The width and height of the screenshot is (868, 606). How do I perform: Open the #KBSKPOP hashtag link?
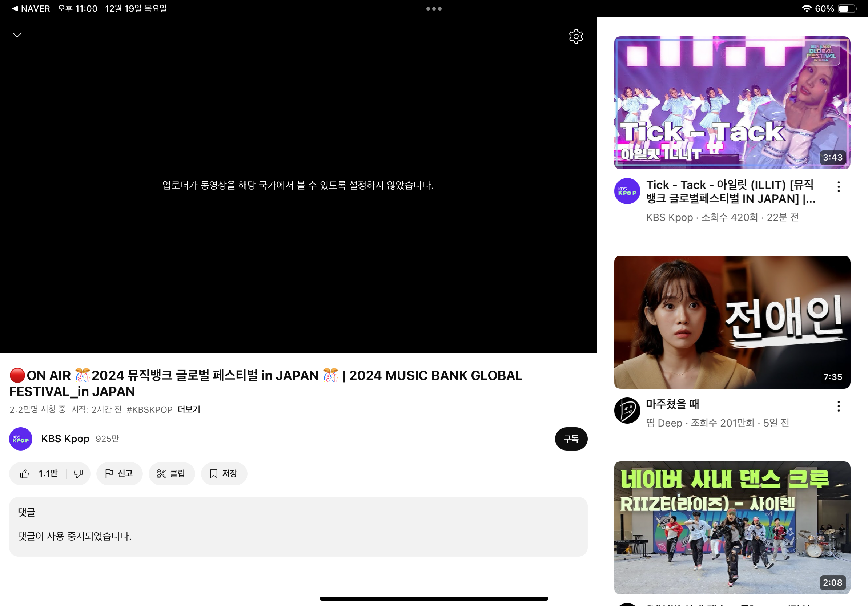point(150,409)
